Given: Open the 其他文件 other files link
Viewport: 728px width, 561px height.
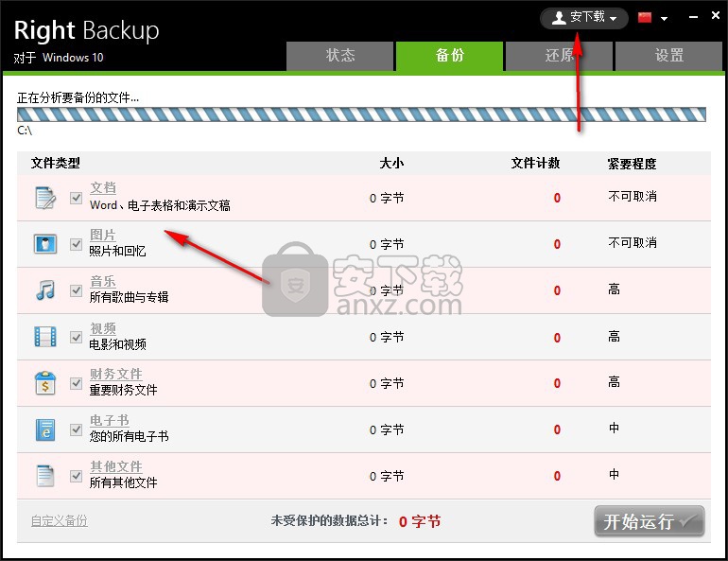Looking at the screenshot, I should point(115,466).
